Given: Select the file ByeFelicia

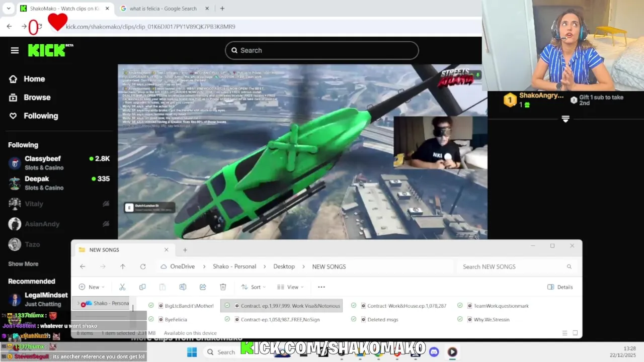Looking at the screenshot, I should click(168, 319).
